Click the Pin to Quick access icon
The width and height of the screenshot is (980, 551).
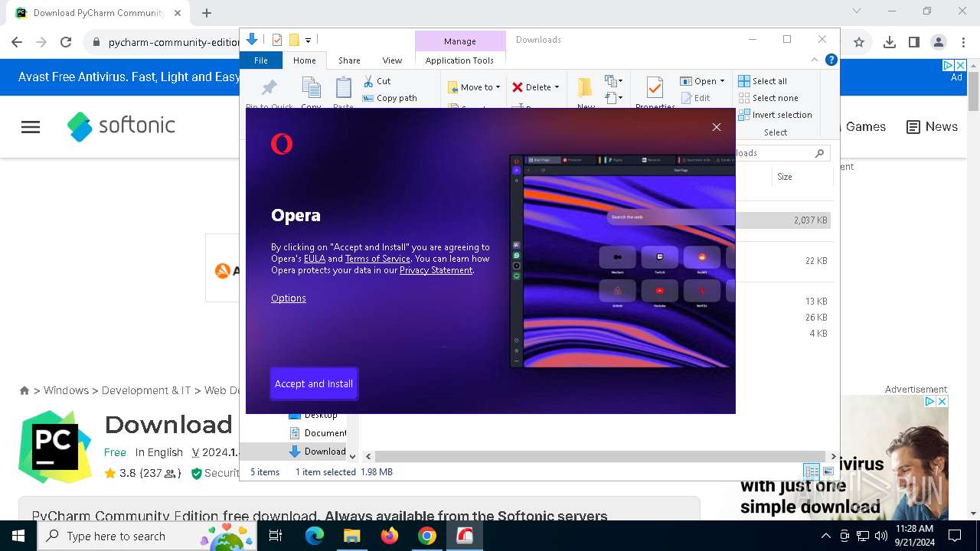coord(269,87)
